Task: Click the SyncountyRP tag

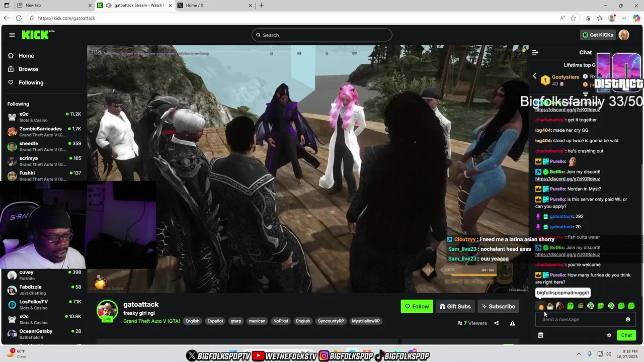Action: coord(331,321)
